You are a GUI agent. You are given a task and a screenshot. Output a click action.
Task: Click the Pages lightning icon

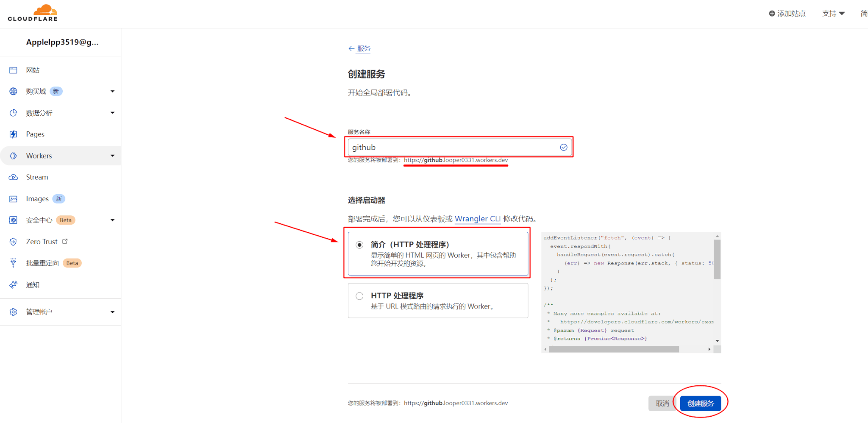[13, 134]
